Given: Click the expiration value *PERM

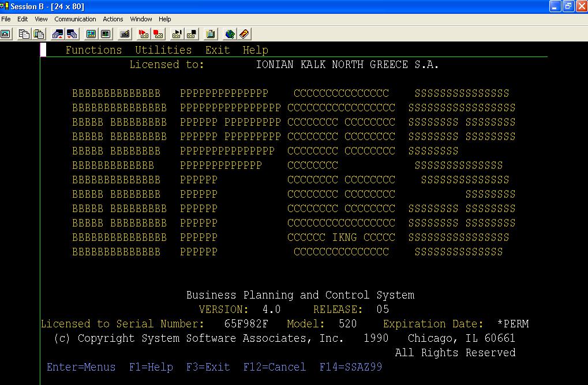Looking at the screenshot, I should [512, 324].
